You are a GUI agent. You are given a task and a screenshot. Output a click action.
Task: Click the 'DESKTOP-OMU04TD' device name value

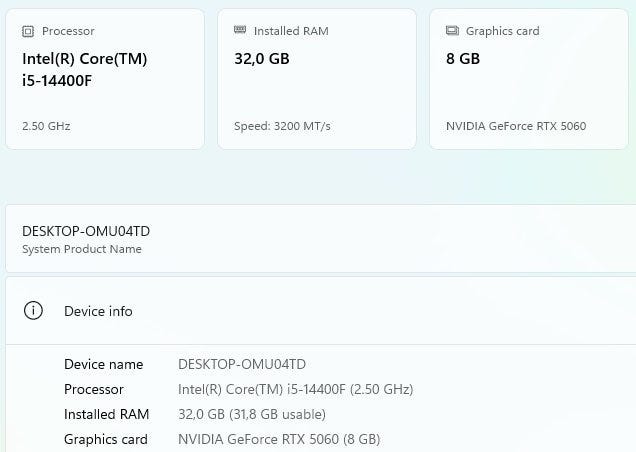click(242, 364)
